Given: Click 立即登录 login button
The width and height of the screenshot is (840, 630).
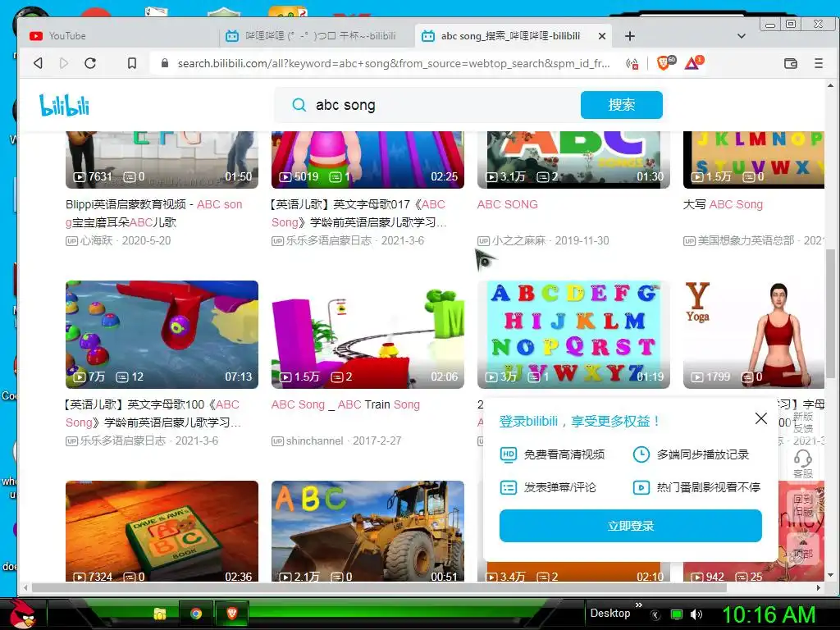Looking at the screenshot, I should click(x=631, y=526).
